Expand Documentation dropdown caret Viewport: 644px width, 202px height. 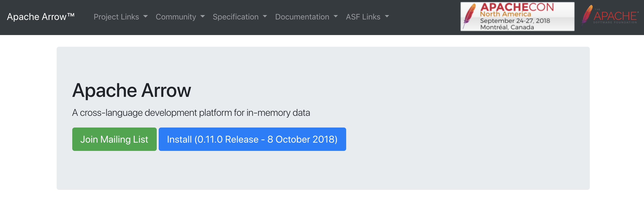(335, 17)
